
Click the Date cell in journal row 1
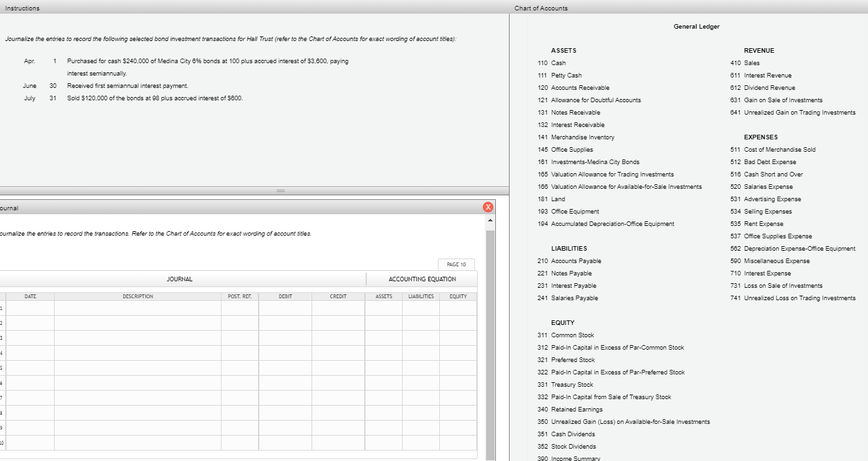tap(30, 307)
